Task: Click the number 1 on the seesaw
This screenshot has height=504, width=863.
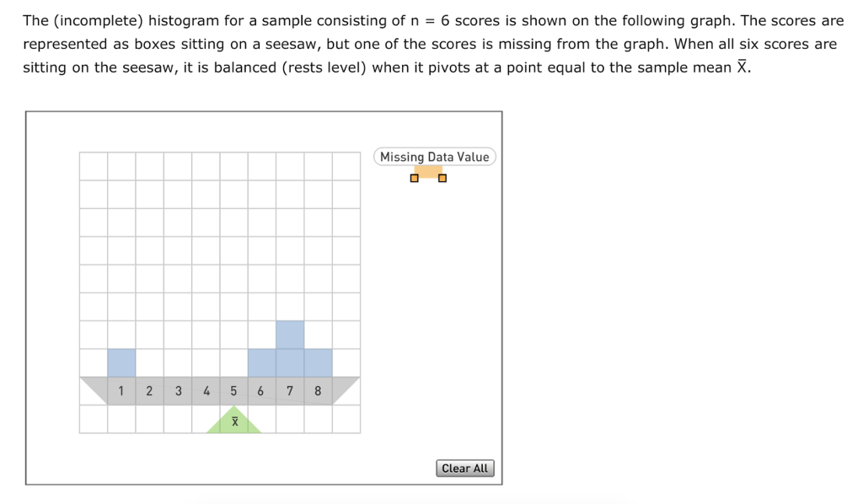Action: [x=121, y=390]
